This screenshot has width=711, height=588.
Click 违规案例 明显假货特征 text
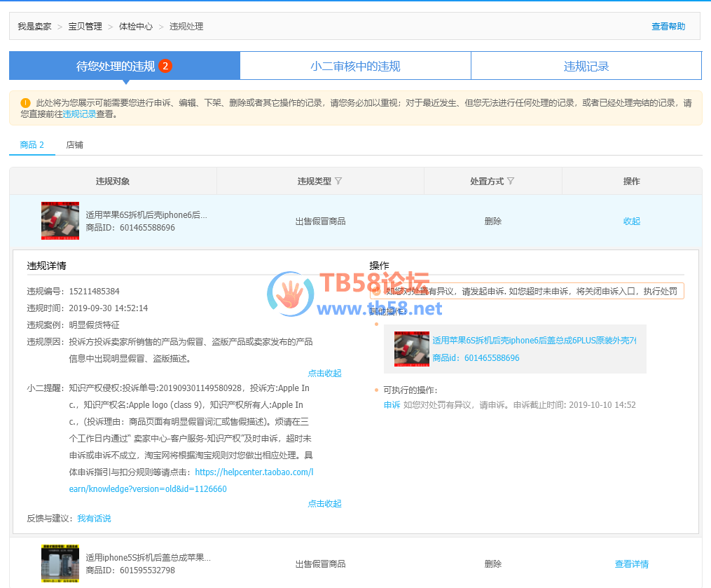[x=73, y=325]
